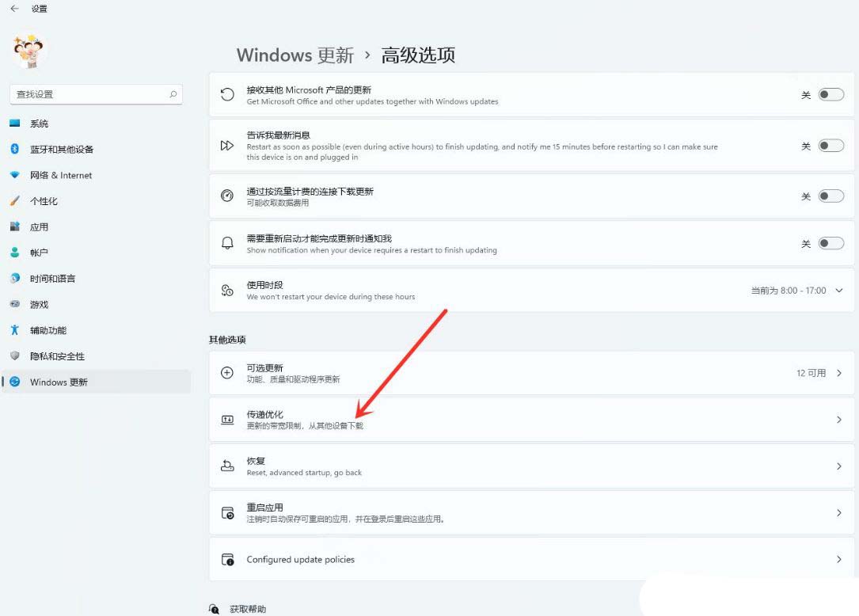Open 传递优化 delivery optimization
The image size is (859, 616).
coord(531,420)
